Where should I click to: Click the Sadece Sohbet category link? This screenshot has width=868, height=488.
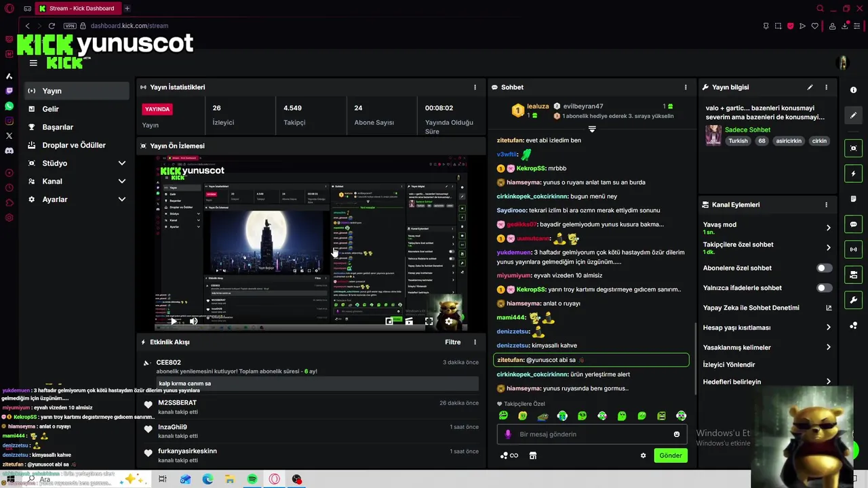coord(747,130)
